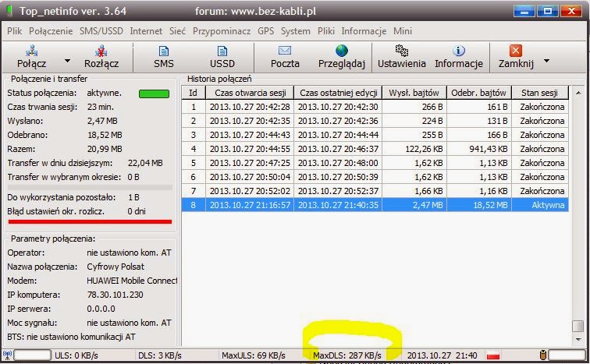This screenshot has height=364, width=590.
Task: Click MaxULS: 69 KB/s status entry
Action: (253, 355)
